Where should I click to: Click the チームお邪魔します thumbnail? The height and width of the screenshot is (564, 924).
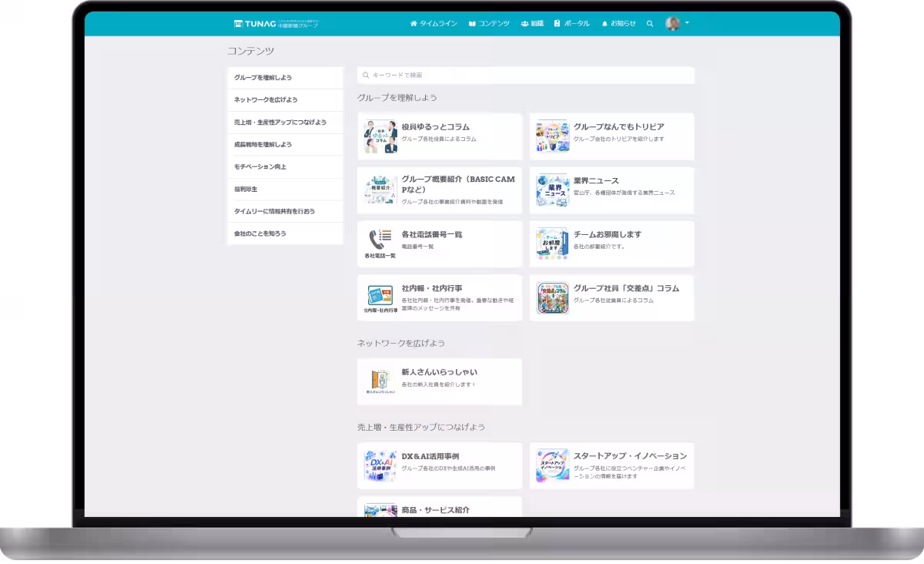point(552,244)
